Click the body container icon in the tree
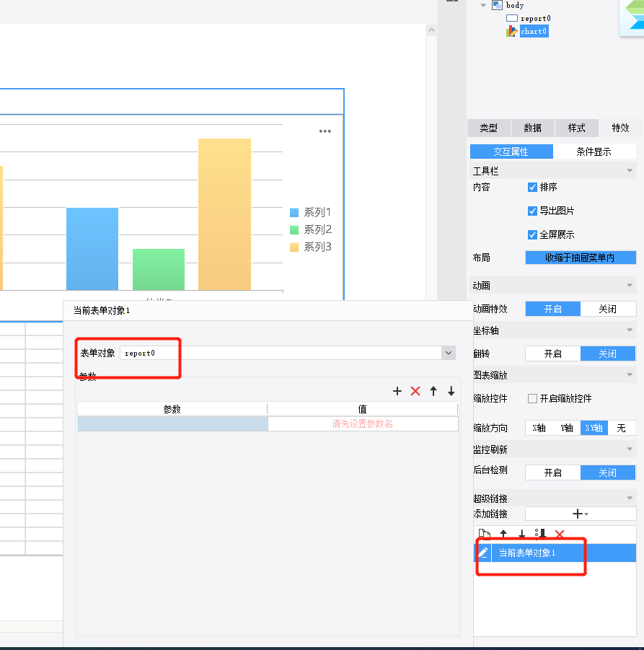The image size is (644, 650). (496, 5)
